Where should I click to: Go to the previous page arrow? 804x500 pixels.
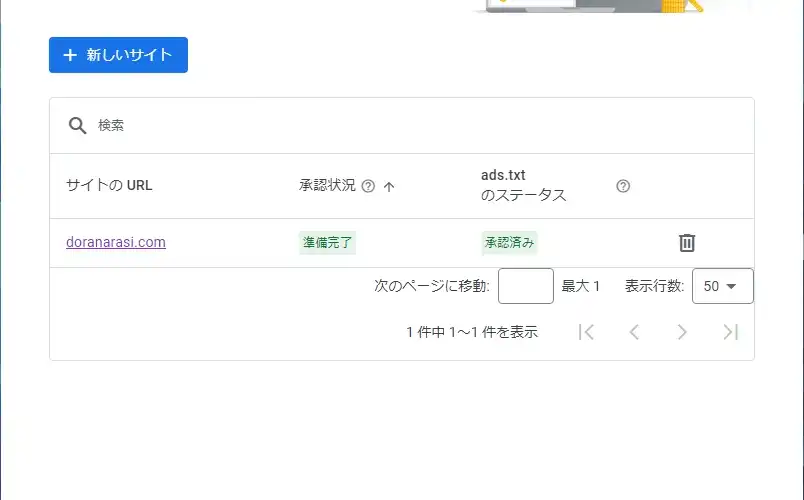[x=634, y=332]
